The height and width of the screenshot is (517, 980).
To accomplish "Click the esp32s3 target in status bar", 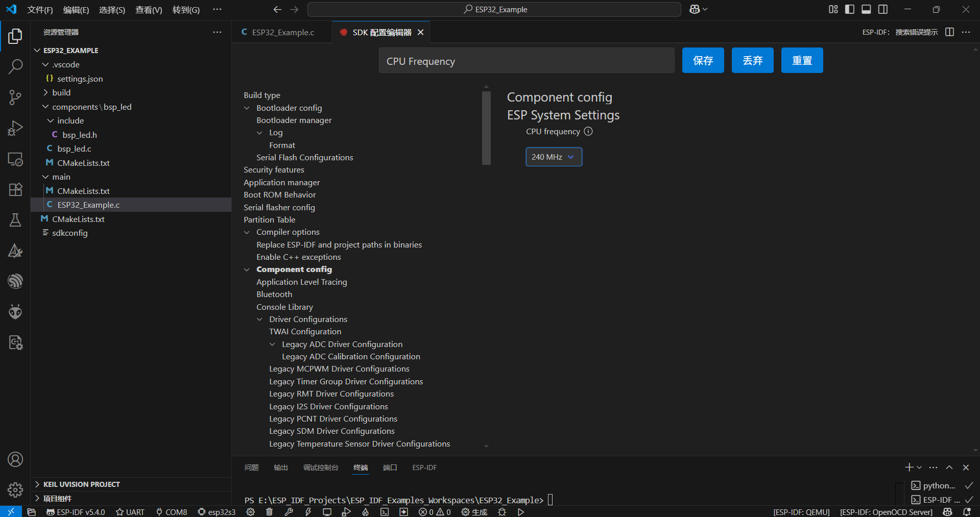I will coord(217,512).
